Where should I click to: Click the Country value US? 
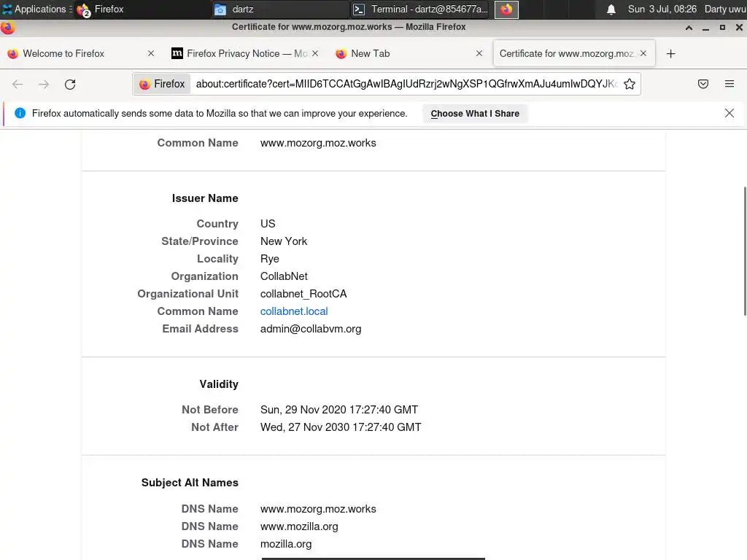[268, 224]
